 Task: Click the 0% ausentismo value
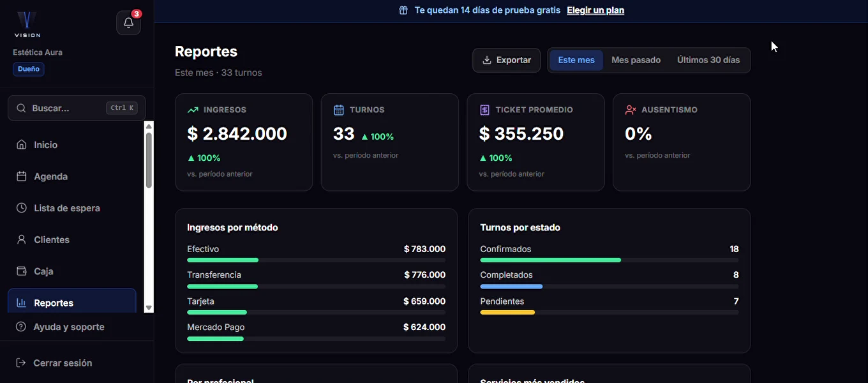point(638,133)
